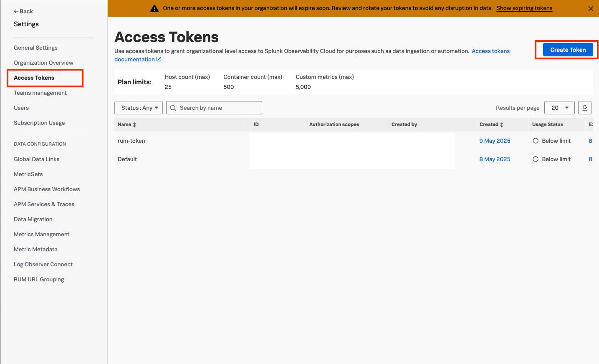Click the external link icon after documentation
Image resolution: width=599 pixels, height=364 pixels.
[159, 59]
